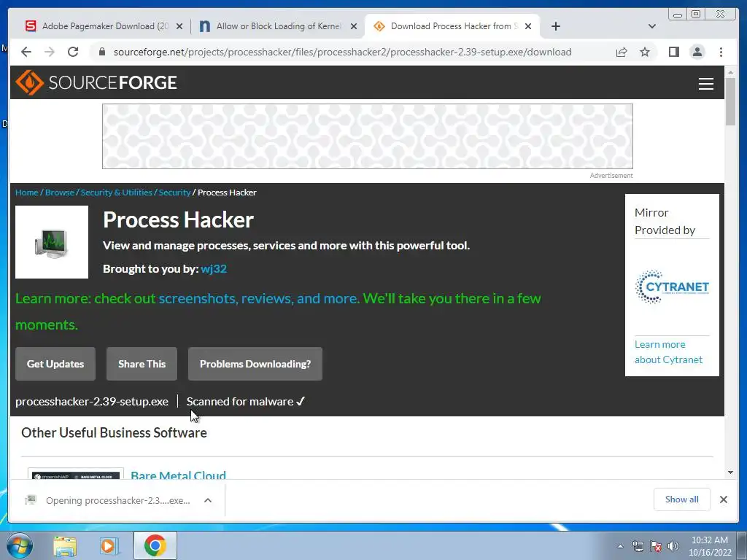Click Other Useful Business Software heading
Image resolution: width=747 pixels, height=560 pixels.
[x=114, y=432]
